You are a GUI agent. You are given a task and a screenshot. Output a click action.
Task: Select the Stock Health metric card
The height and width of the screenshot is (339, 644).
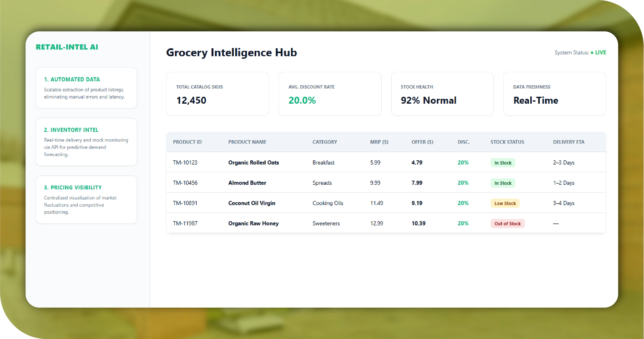coord(442,94)
